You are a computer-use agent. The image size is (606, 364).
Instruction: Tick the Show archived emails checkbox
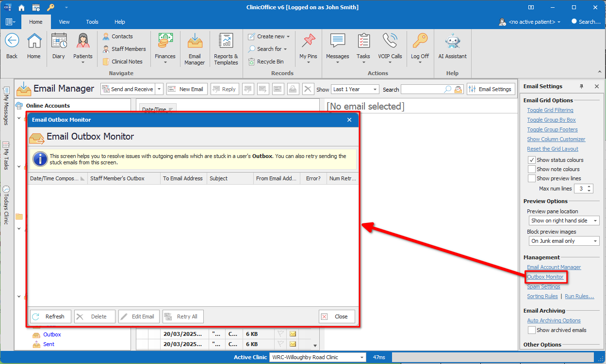(532, 330)
